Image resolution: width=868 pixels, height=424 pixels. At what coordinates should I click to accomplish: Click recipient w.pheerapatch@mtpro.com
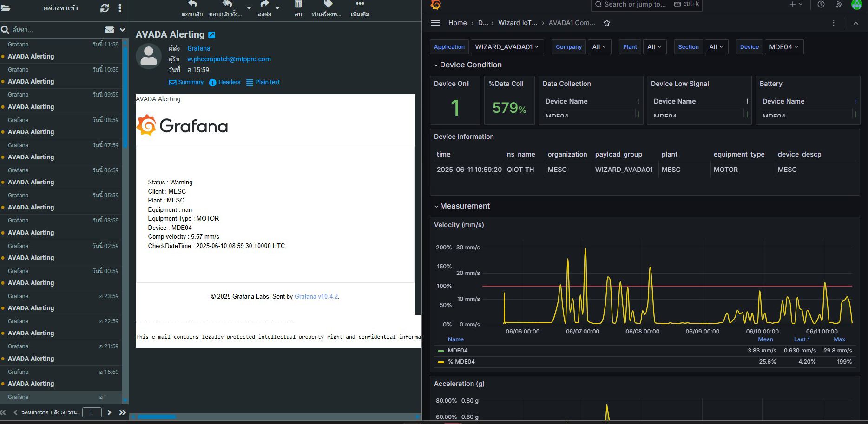coord(229,59)
